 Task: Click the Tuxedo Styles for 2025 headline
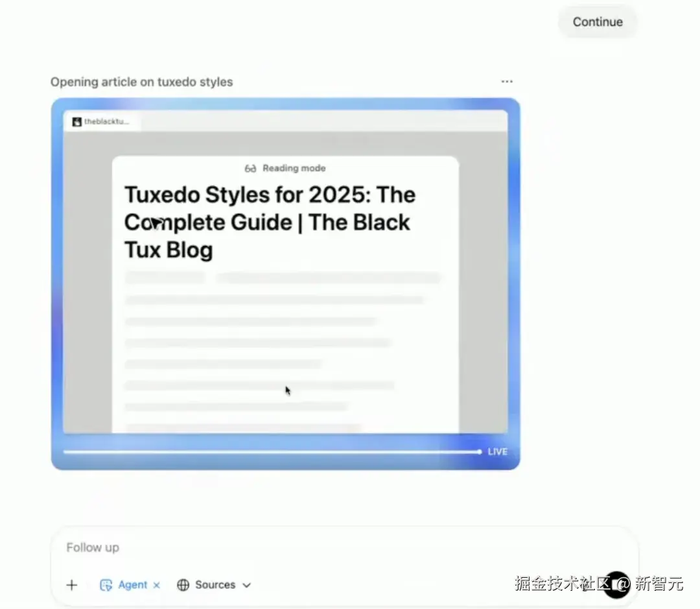(x=270, y=222)
